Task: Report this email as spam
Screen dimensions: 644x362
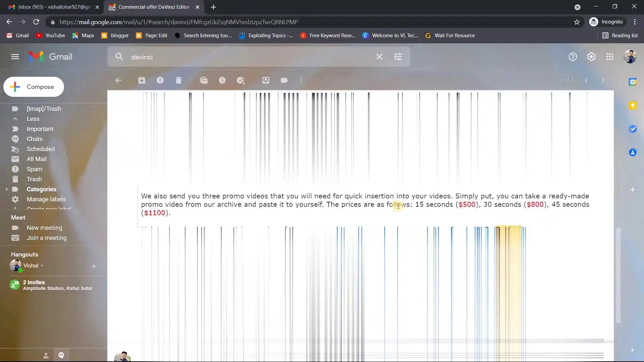Action: [x=160, y=80]
